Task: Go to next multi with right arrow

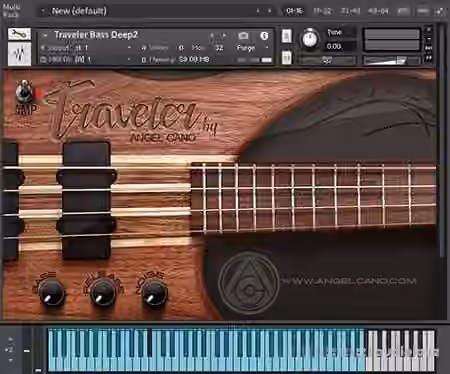Action: click(x=269, y=11)
